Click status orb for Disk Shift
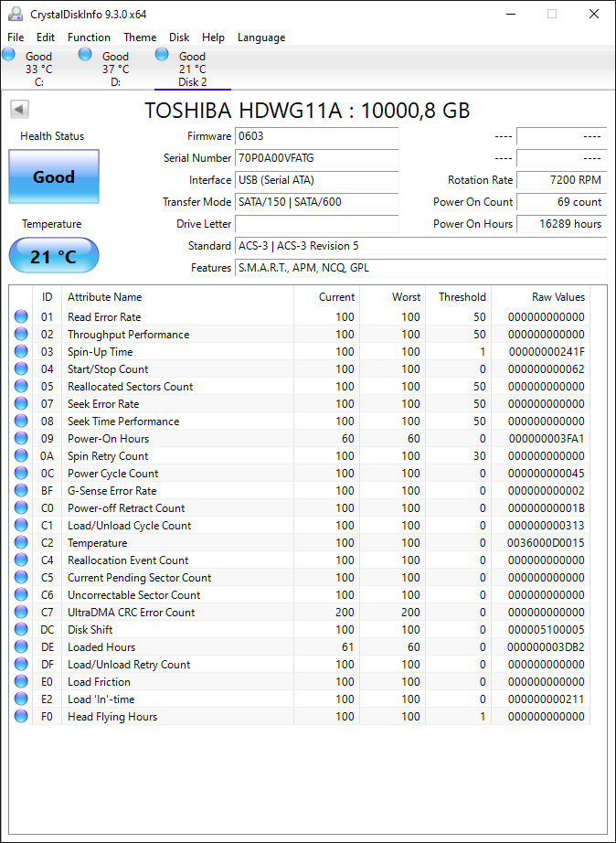616x843 pixels. [21, 629]
